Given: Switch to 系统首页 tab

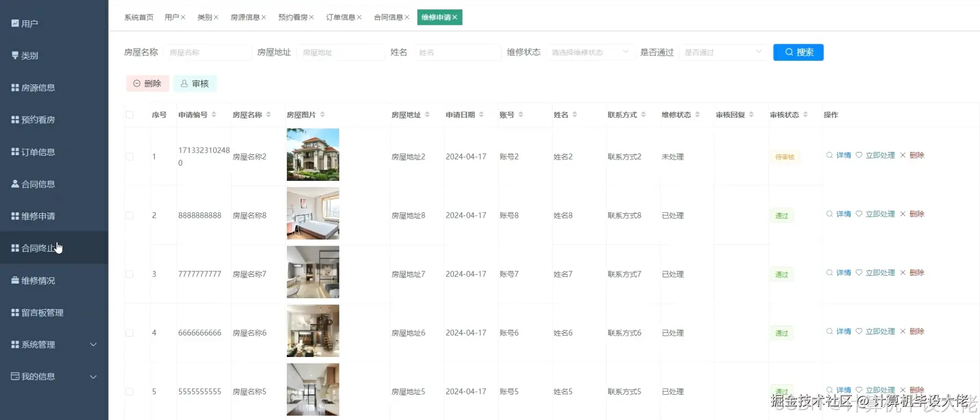Looking at the screenshot, I should point(139,18).
